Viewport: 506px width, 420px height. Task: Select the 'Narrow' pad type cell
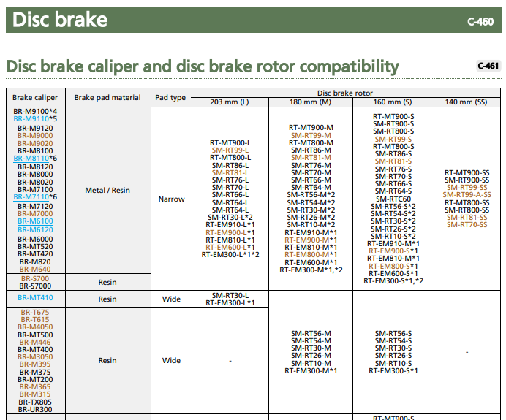pos(171,199)
